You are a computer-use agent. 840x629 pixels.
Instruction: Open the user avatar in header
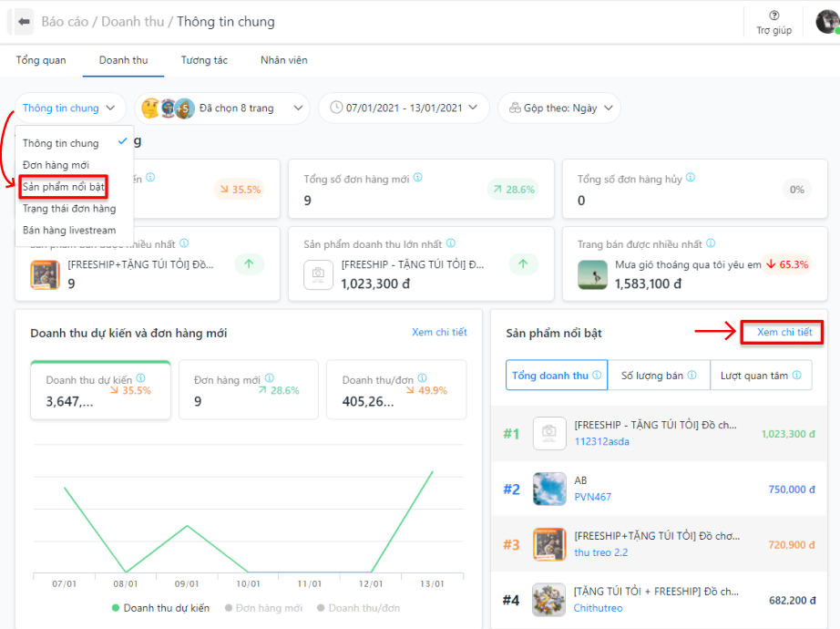coord(827,22)
